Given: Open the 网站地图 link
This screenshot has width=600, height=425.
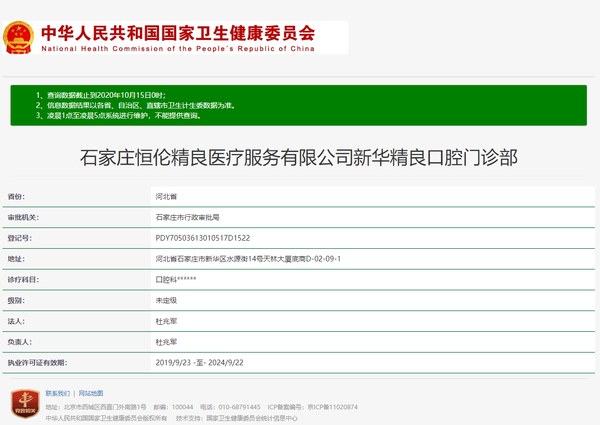Looking at the screenshot, I should click(x=91, y=393).
